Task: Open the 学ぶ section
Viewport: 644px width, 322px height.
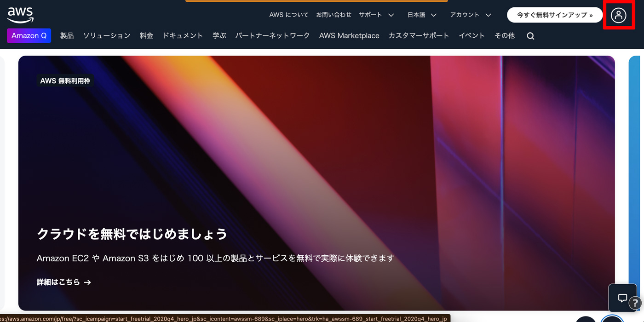Action: pyautogui.click(x=219, y=35)
